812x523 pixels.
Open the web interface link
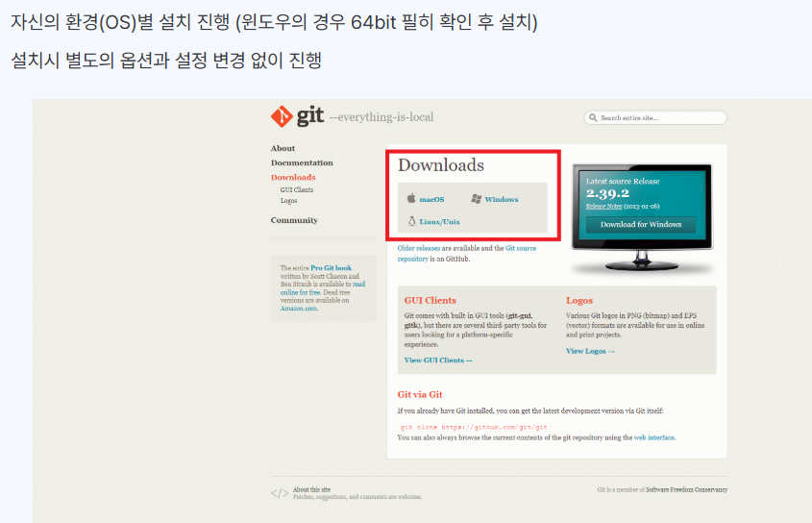(654, 437)
